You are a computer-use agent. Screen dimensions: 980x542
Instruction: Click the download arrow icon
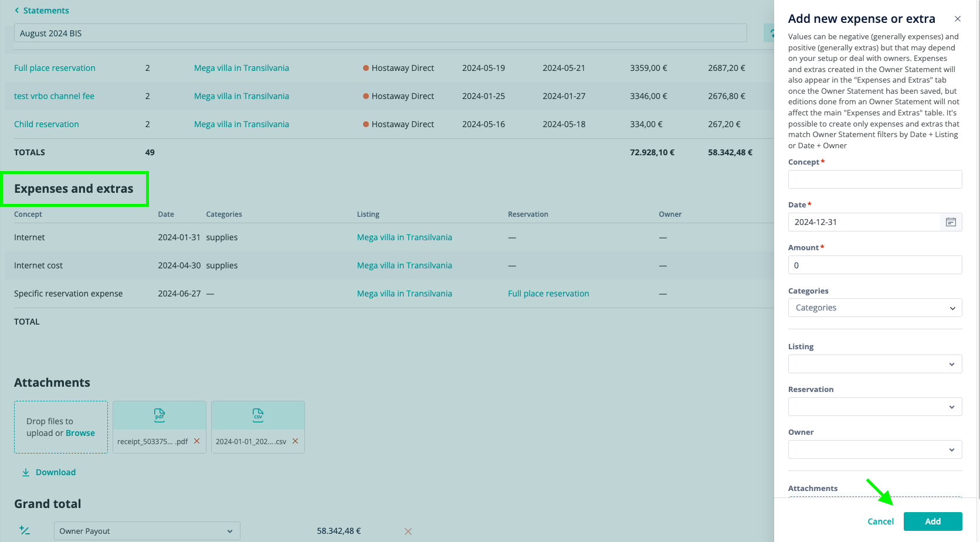point(26,472)
